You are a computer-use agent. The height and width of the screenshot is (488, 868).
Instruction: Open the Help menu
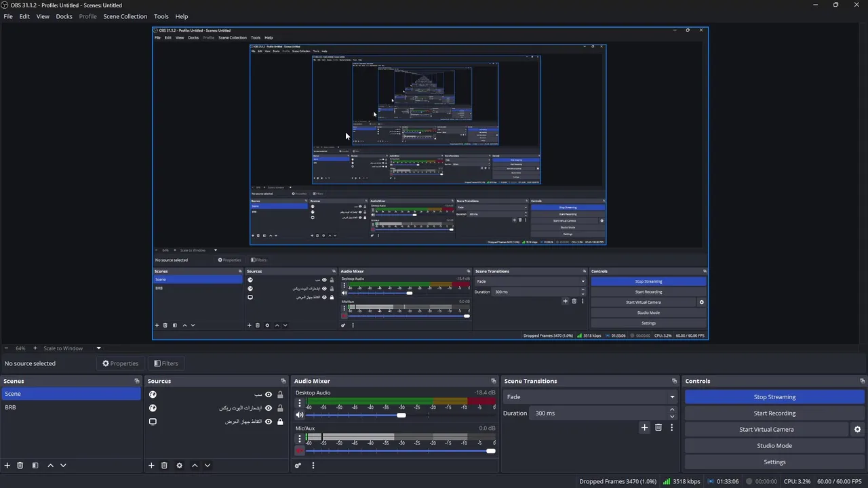[x=182, y=16]
